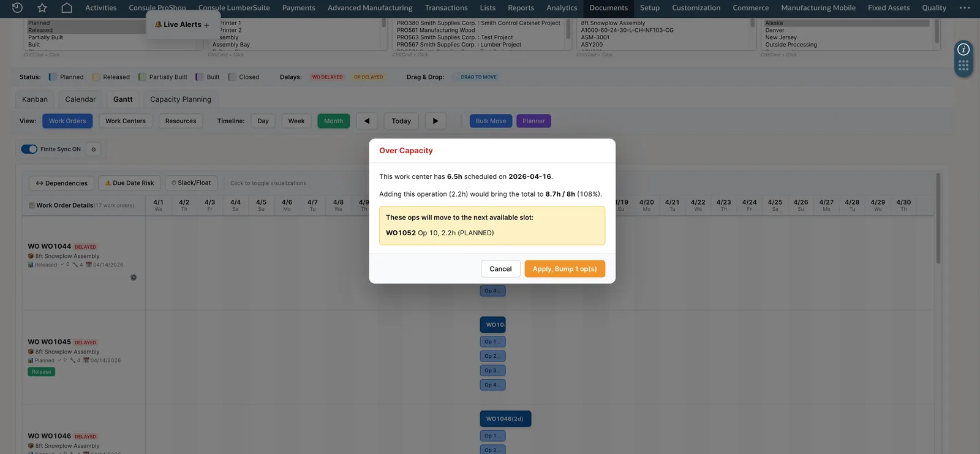Go to previous timeline period arrow

coord(367,121)
